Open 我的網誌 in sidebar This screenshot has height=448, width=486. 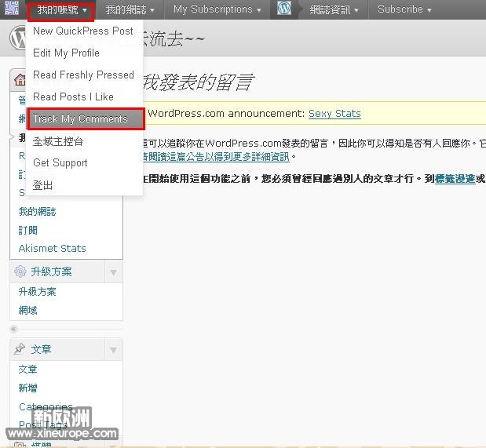(x=37, y=212)
